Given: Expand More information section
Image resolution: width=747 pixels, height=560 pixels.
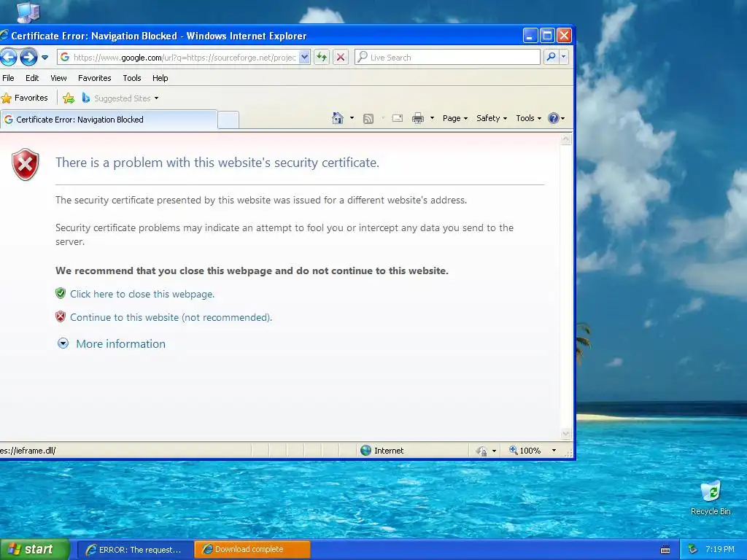Looking at the screenshot, I should pos(63,343).
